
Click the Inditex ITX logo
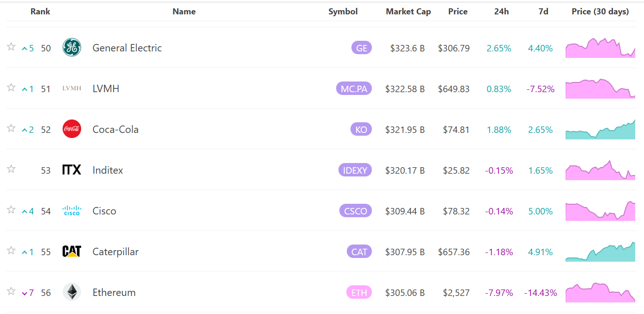[x=72, y=170]
